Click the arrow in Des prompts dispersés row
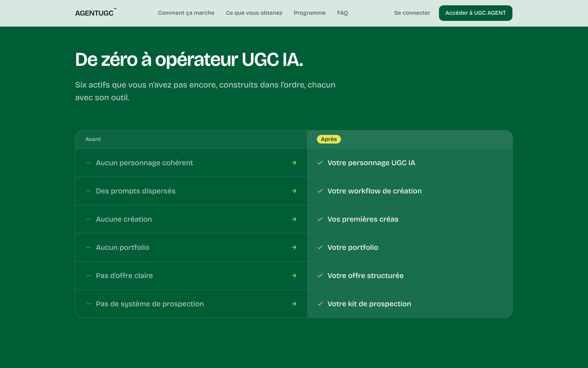This screenshot has height=368, width=588. click(294, 191)
